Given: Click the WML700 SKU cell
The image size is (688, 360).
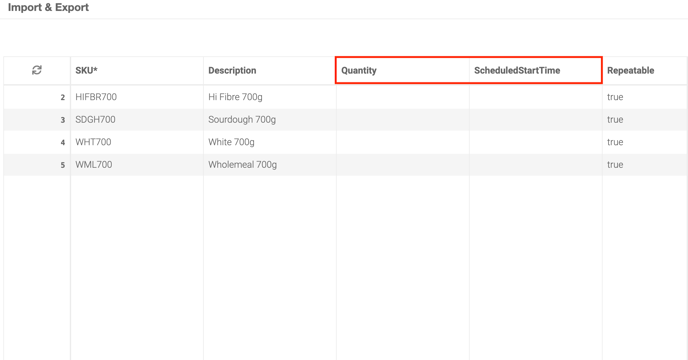Looking at the screenshot, I should (137, 165).
